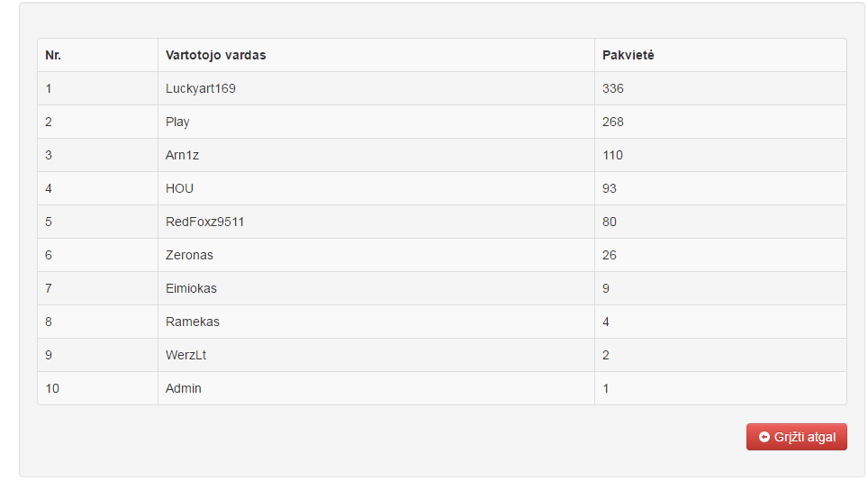The width and height of the screenshot is (868, 490).
Task: Select the Luckyart169 username cell
Action: 376,88
